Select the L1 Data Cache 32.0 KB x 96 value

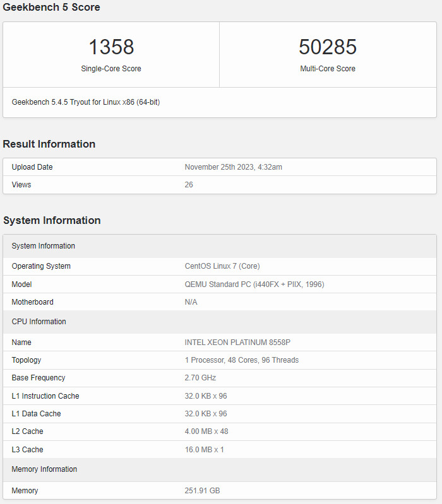coord(206,414)
